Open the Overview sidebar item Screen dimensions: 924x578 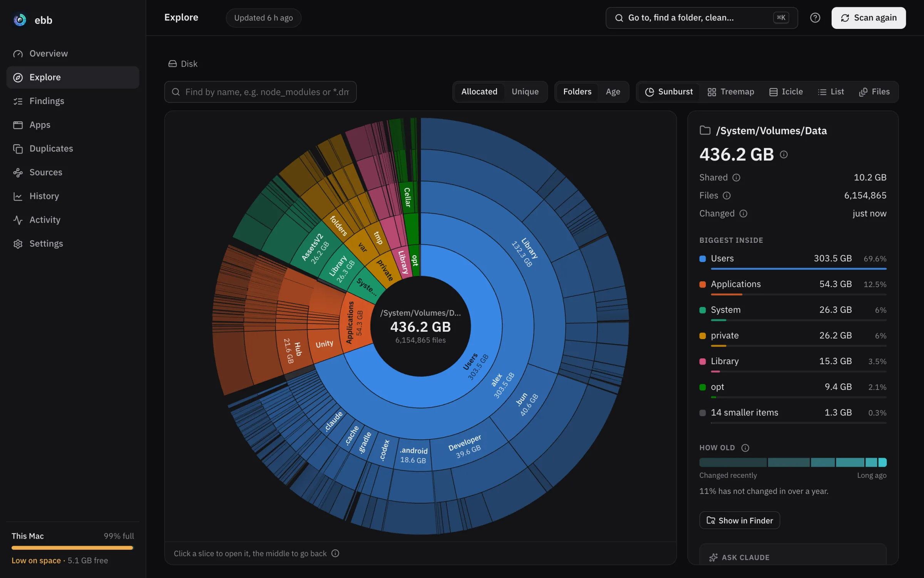73,54
